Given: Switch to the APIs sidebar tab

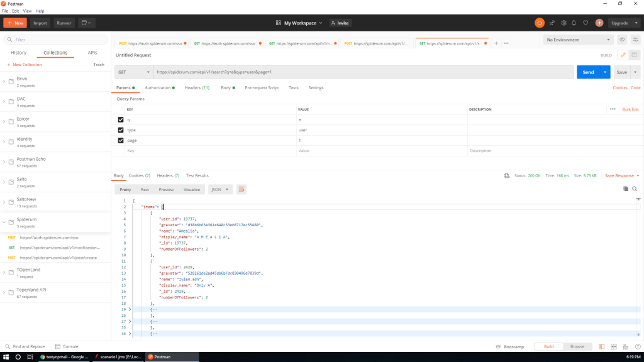Looking at the screenshot, I should pos(92,53).
